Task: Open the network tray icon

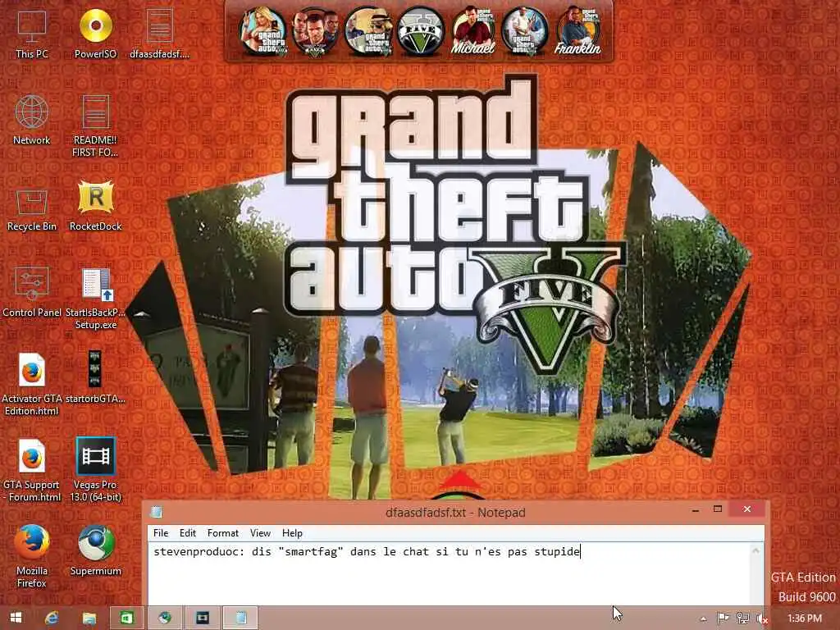Action: click(742, 619)
